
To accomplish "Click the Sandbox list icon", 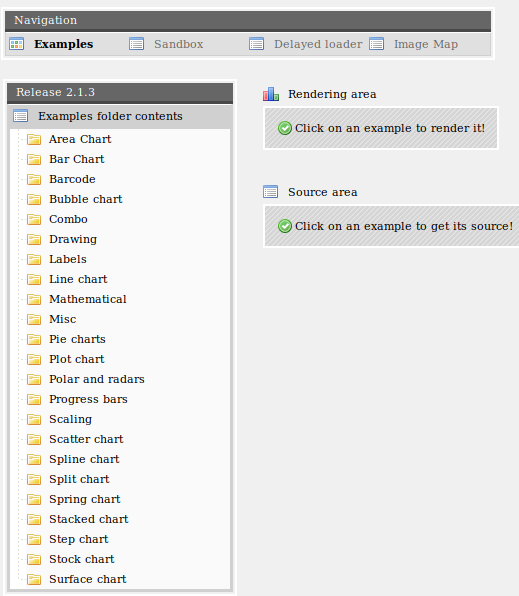I will 136,44.
